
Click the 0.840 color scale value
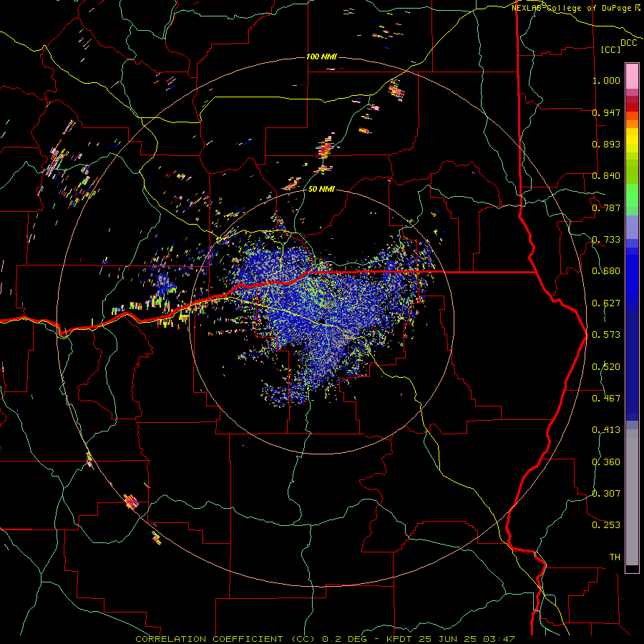click(x=606, y=176)
